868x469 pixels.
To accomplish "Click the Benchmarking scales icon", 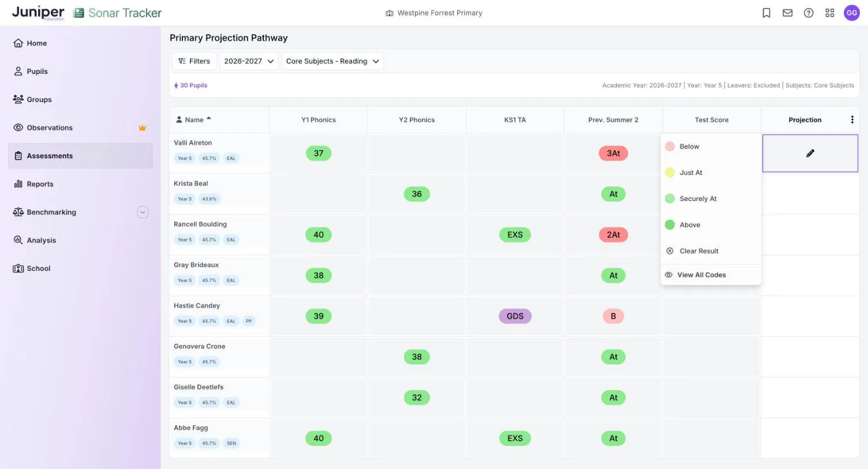I will (x=18, y=212).
